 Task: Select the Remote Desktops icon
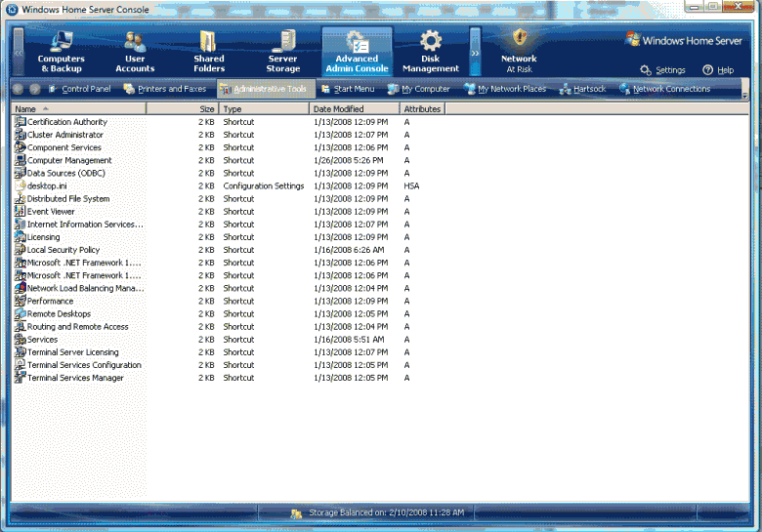[20, 313]
